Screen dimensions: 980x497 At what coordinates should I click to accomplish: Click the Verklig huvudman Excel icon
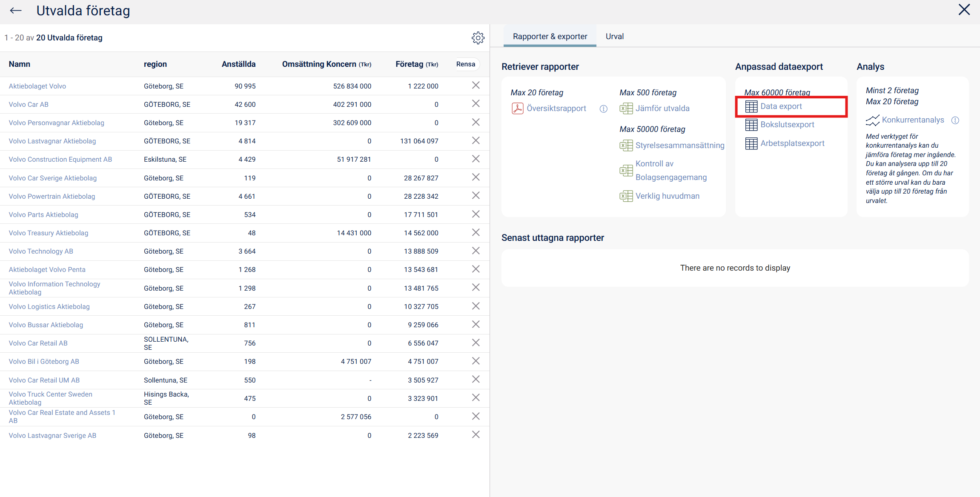626,196
